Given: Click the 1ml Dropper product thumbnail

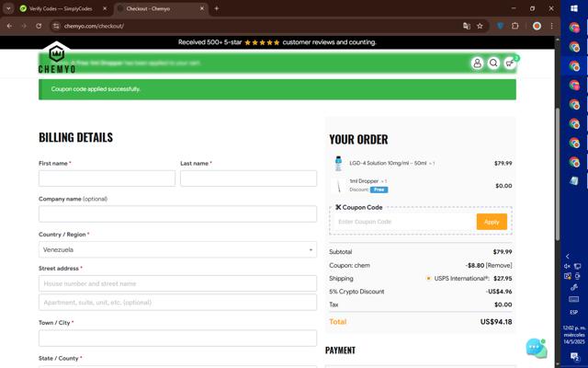Looking at the screenshot, I should coord(338,186).
